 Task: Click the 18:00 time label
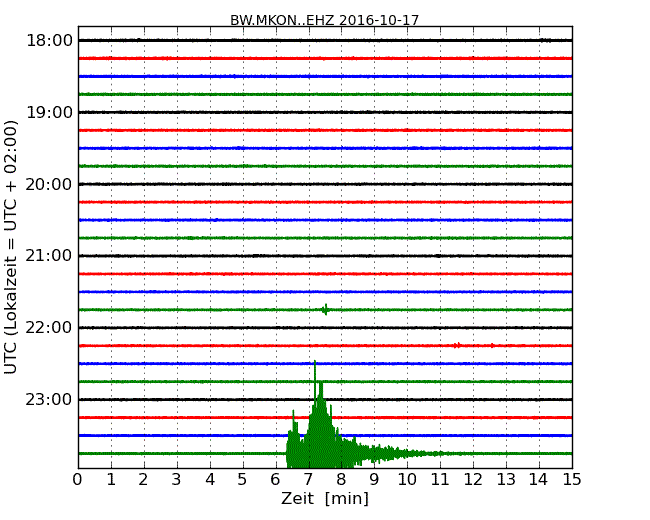49,41
